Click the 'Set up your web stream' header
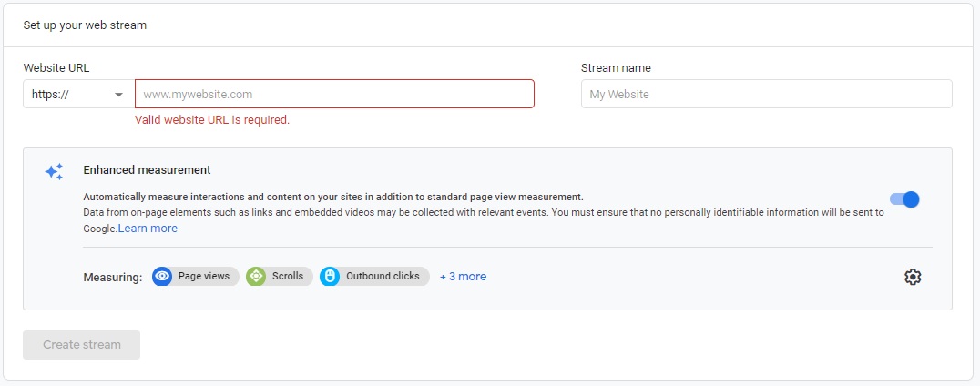The image size is (980, 386). pos(85,25)
